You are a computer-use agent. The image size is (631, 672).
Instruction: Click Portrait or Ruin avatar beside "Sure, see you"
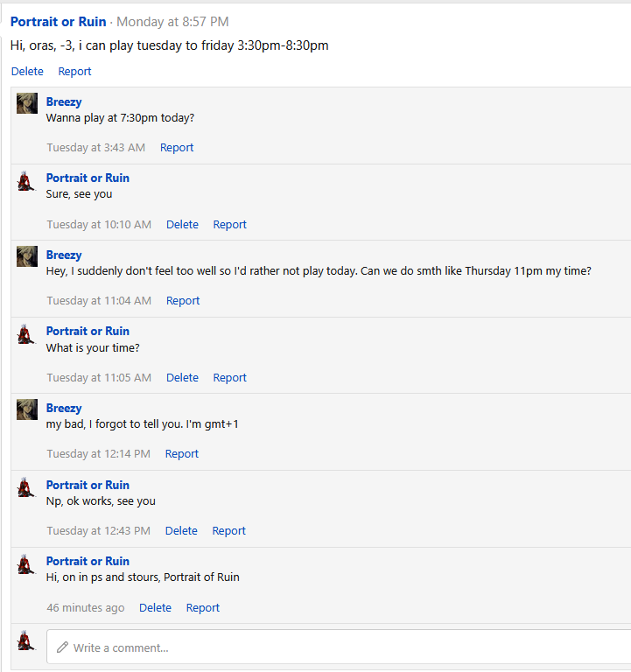click(x=26, y=179)
